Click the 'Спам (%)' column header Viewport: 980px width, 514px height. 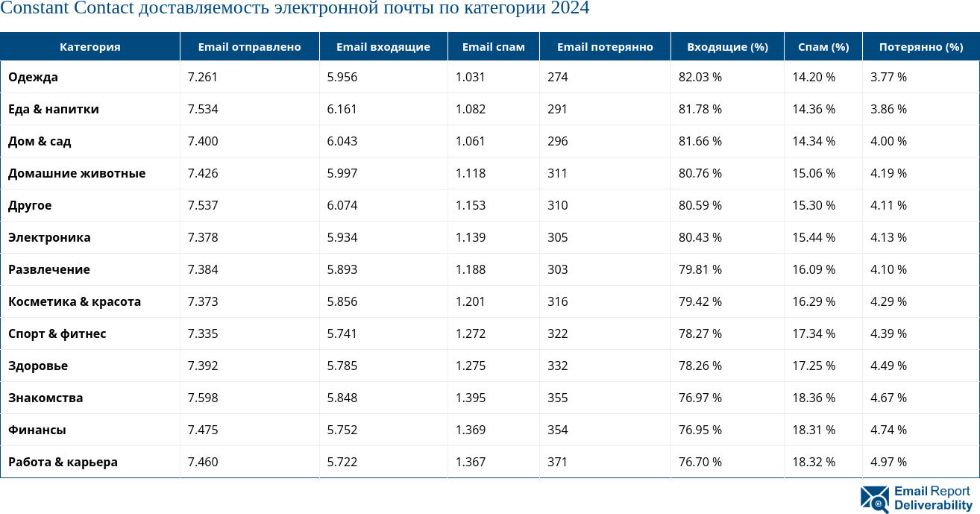pos(823,47)
